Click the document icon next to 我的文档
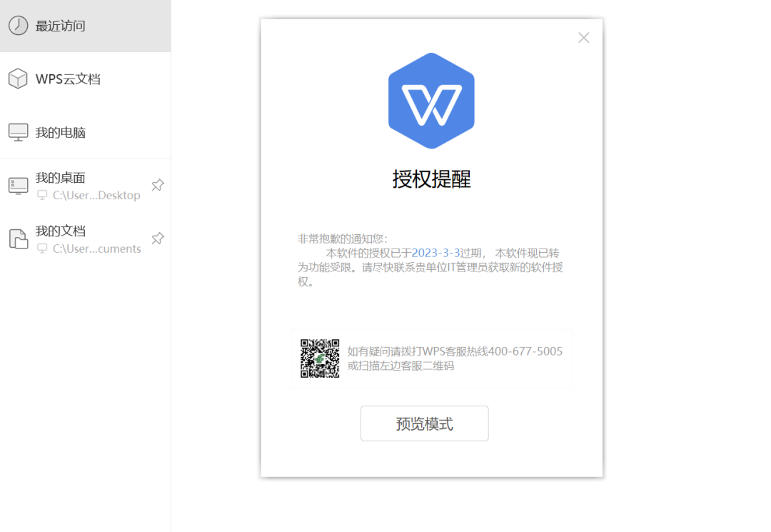Image resolution: width=771 pixels, height=532 pixels. click(18, 239)
